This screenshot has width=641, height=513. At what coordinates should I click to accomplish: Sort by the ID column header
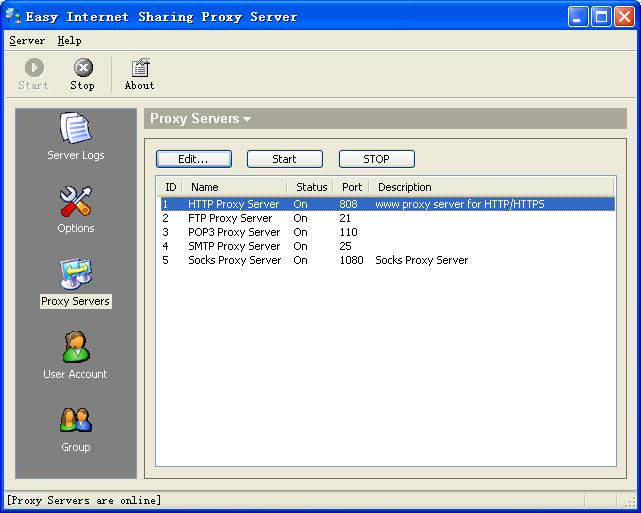(170, 187)
